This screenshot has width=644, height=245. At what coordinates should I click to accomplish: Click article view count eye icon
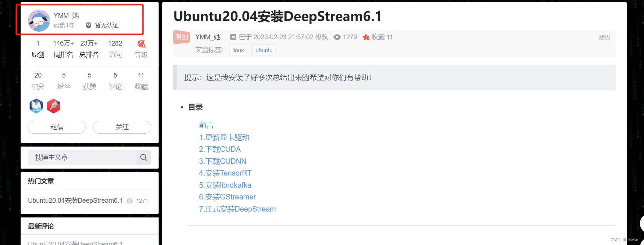pyautogui.click(x=337, y=37)
